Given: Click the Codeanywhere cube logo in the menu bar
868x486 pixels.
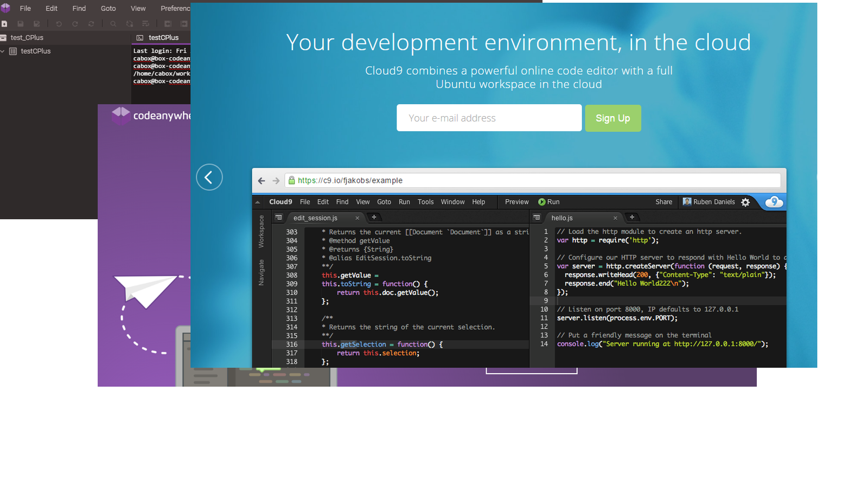Looking at the screenshot, I should 5,8.
